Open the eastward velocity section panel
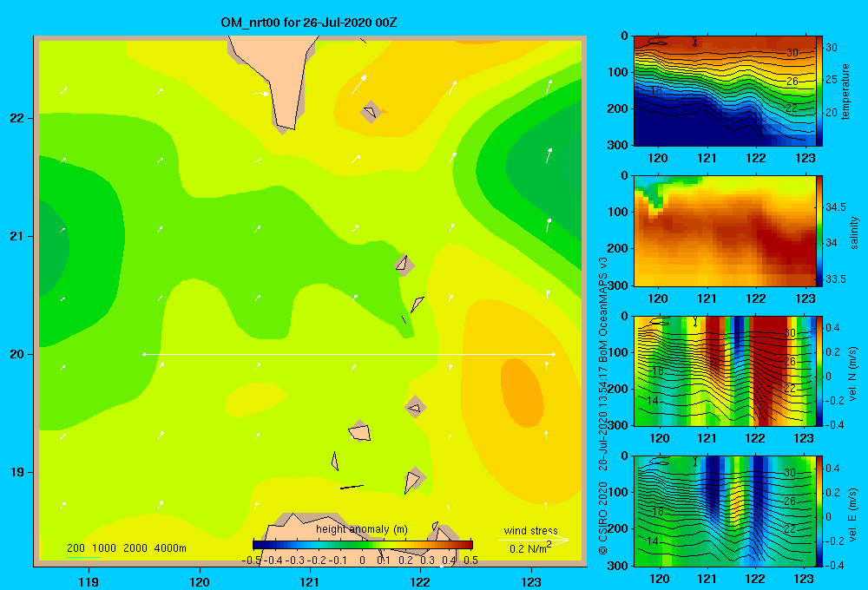Viewport: 868px width, 590px height. point(725,511)
